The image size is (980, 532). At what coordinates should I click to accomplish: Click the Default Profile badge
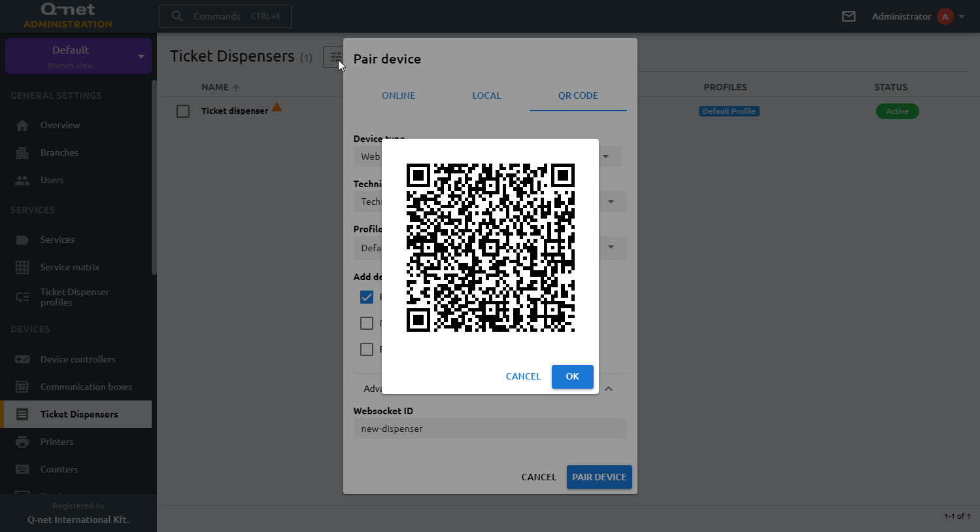729,111
